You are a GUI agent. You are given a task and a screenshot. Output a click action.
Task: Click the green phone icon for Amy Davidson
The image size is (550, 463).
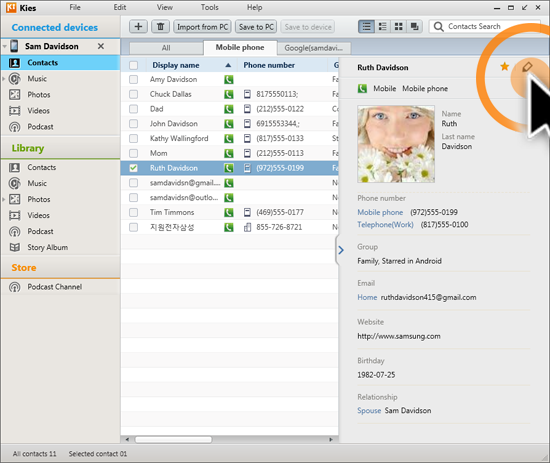pyautogui.click(x=229, y=79)
